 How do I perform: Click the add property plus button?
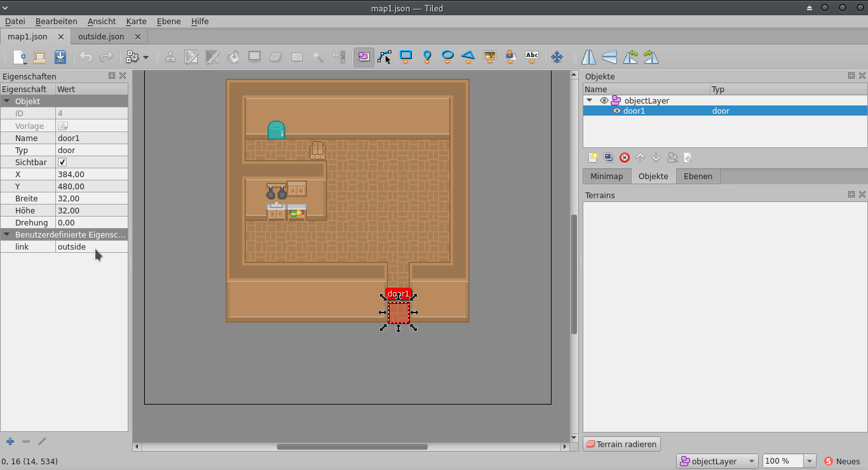click(10, 441)
